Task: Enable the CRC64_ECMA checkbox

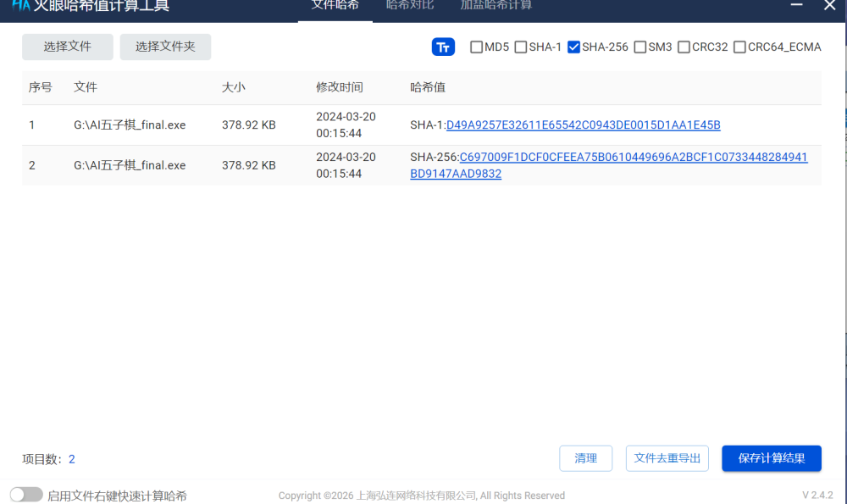Action: tap(740, 47)
